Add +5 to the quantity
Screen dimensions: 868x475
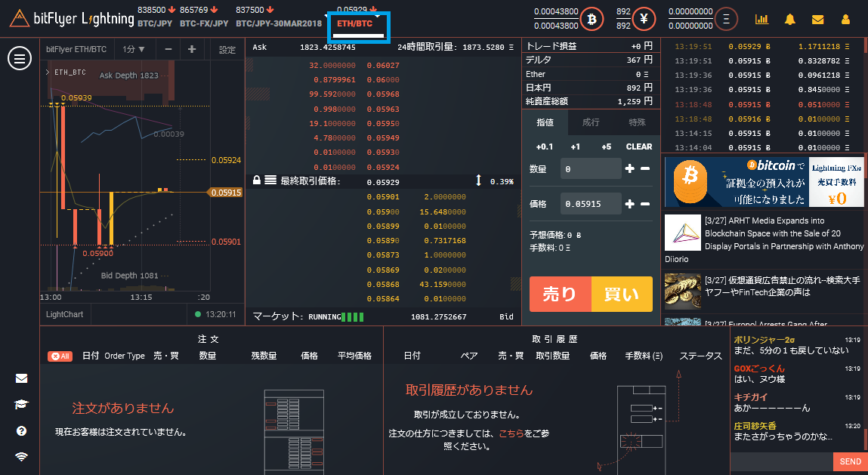tap(606, 147)
